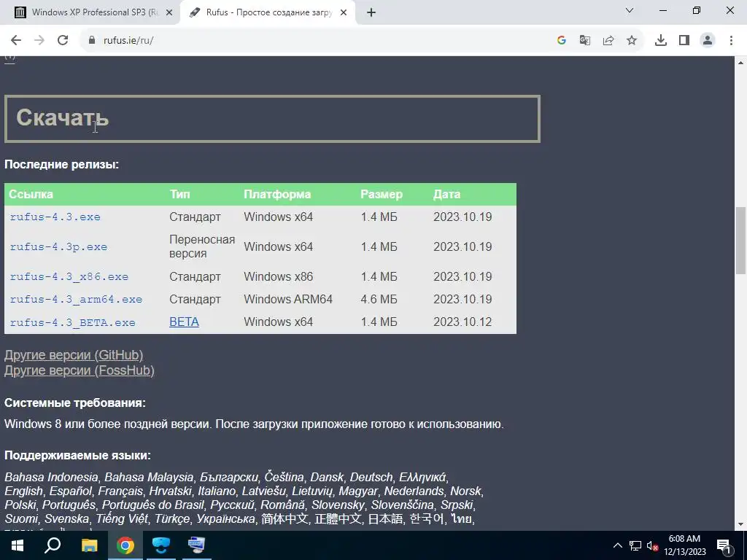Download portable rufus-4.3p.exe
The width and height of the screenshot is (747, 560).
(58, 246)
